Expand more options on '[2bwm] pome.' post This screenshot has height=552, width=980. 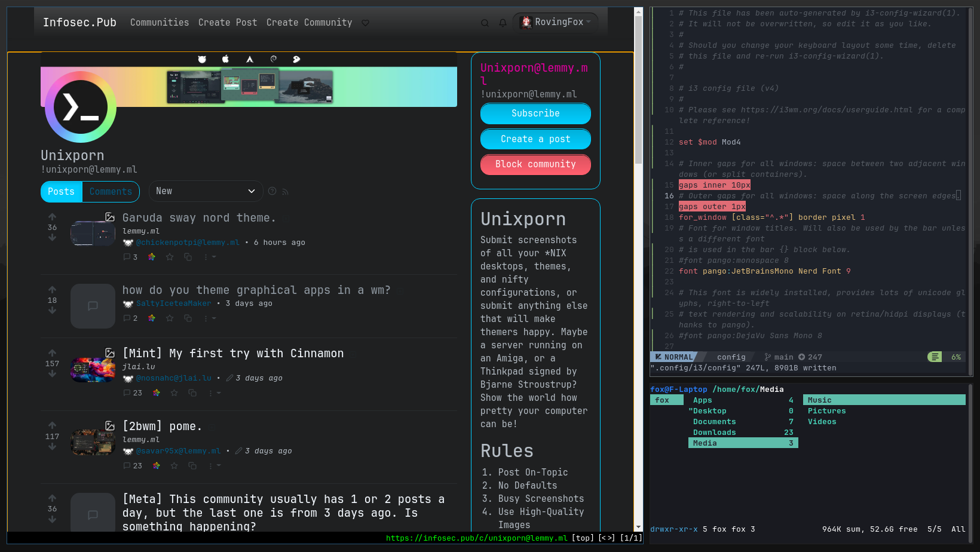click(215, 465)
